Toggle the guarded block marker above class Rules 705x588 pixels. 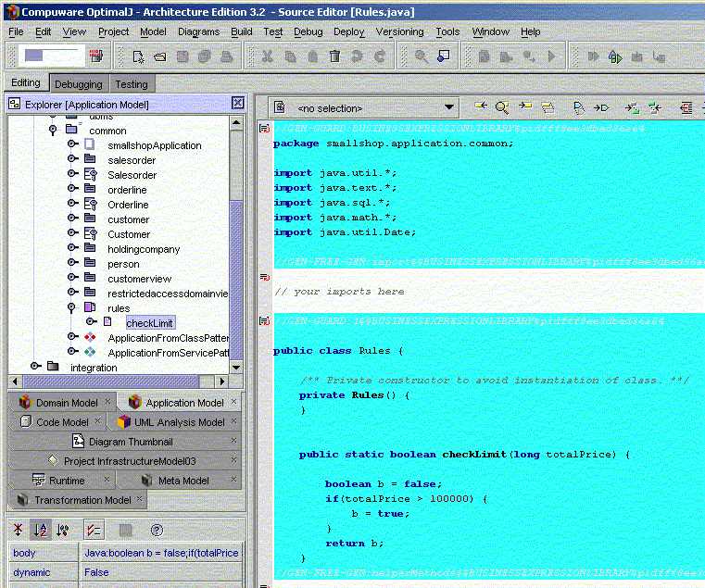click(x=265, y=321)
